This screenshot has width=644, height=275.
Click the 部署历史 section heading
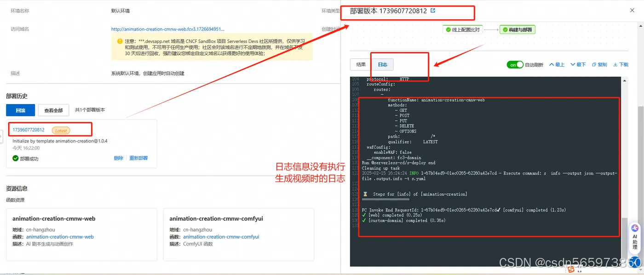point(17,96)
